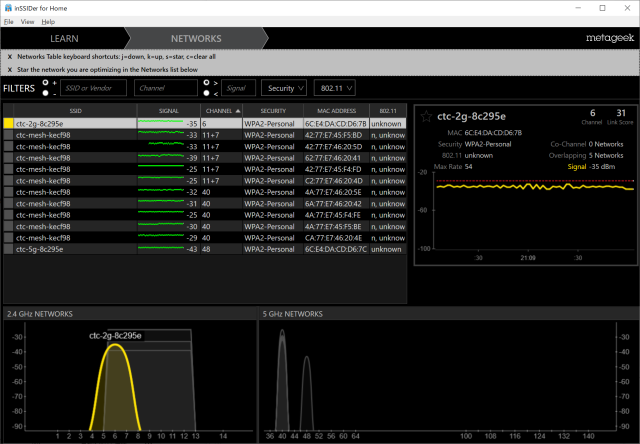Image resolution: width=640 pixels, height=444 pixels.
Task: Open the Security filter dropdown
Action: click(x=284, y=88)
